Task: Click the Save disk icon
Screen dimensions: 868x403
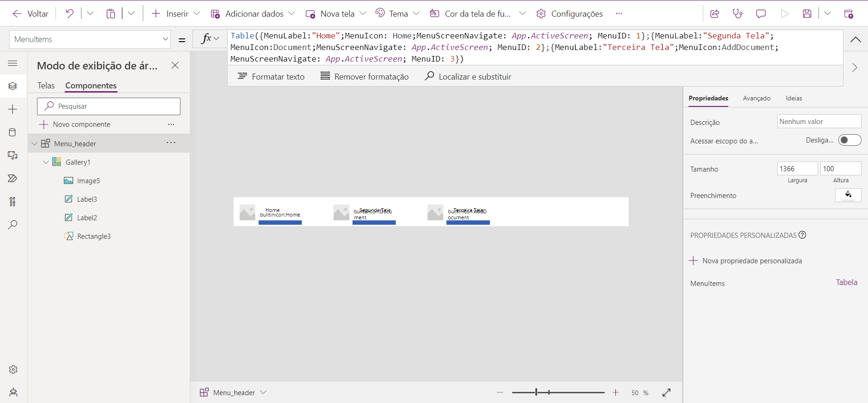Action: pos(807,13)
